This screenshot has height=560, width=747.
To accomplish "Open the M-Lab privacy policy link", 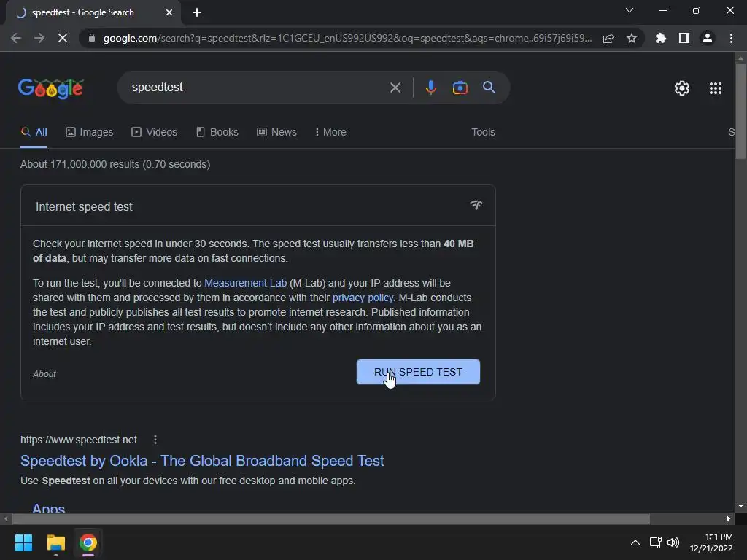I will click(363, 297).
